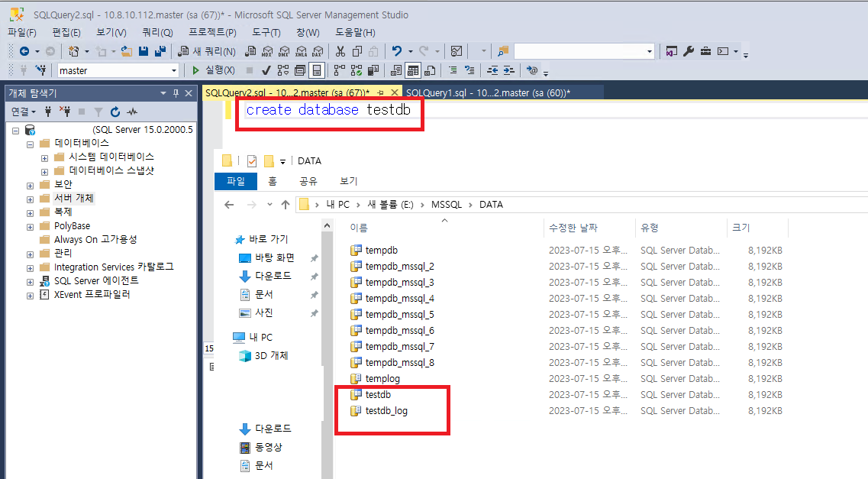Select the testdb_log file
Image resolution: width=868 pixels, height=479 pixels.
point(386,411)
